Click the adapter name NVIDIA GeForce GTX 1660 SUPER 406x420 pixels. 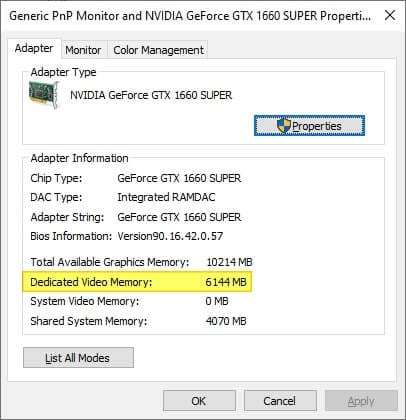click(x=151, y=95)
